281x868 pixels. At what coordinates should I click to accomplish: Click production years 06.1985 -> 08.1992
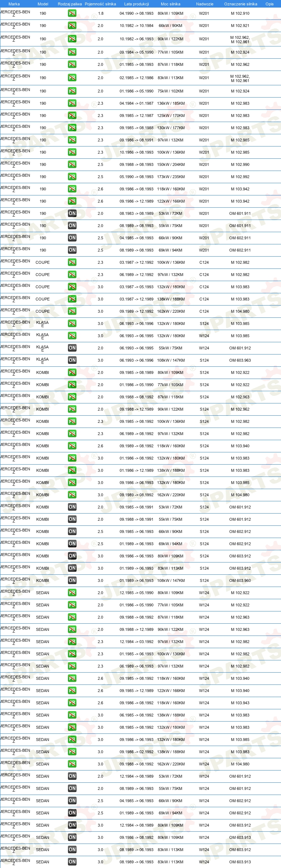(x=137, y=715)
